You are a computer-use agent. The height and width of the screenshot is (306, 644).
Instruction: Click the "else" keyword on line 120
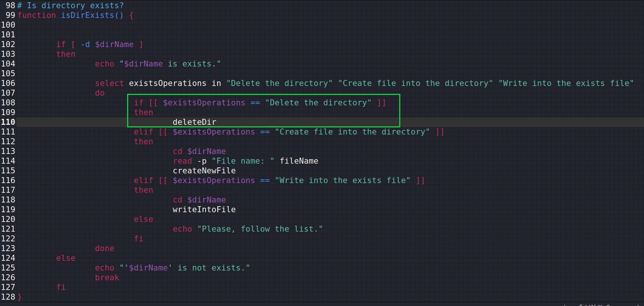click(144, 219)
